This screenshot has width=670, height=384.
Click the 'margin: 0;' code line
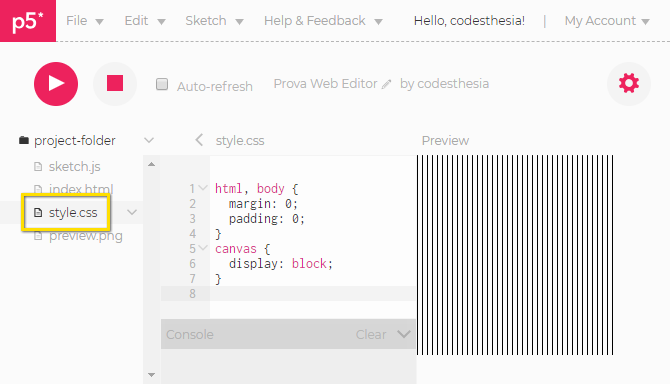point(263,204)
